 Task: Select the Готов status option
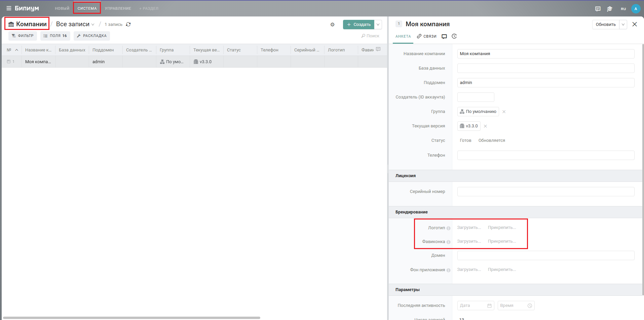[465, 141]
